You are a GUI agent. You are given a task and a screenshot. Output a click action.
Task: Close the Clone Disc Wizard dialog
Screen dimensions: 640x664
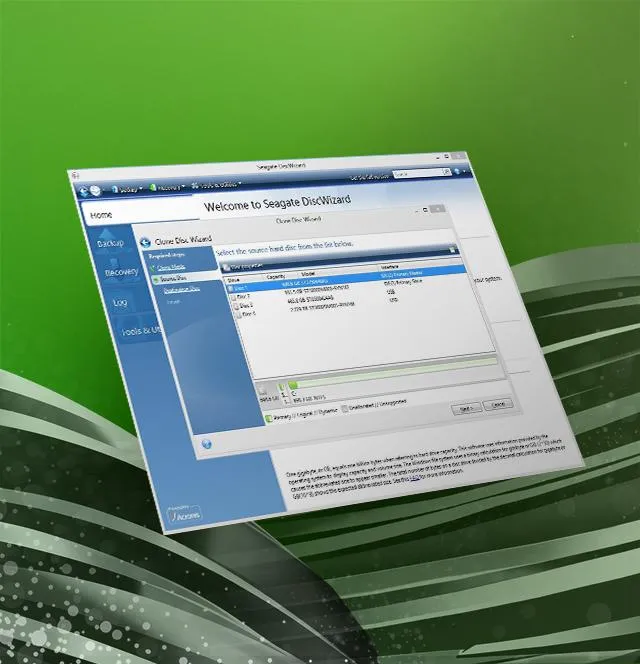437,208
